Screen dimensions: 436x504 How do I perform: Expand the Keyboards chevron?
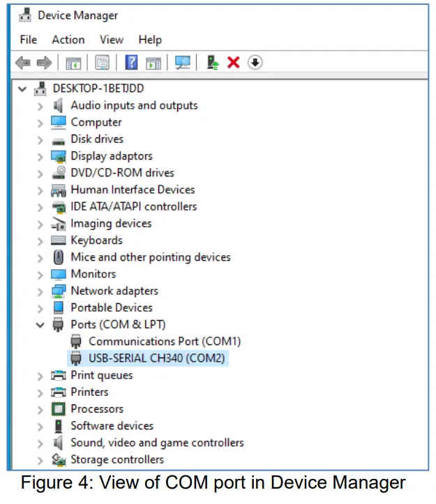tap(40, 241)
